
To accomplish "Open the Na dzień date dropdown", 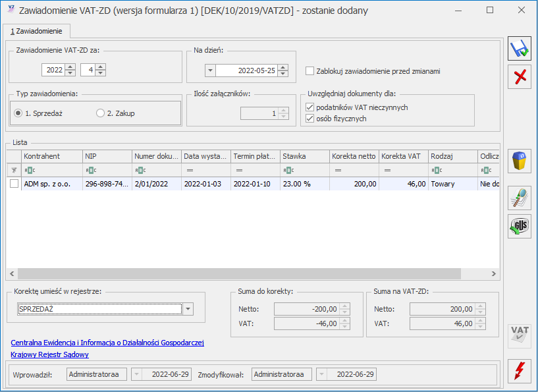I will (211, 70).
